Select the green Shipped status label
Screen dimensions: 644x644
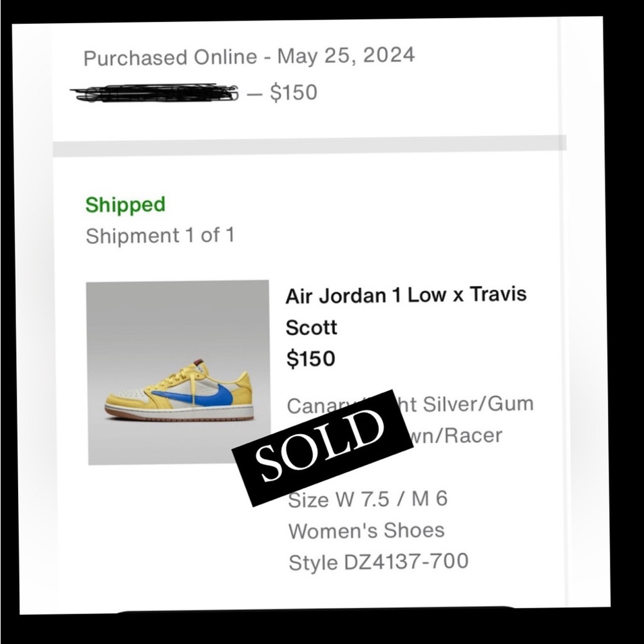(x=126, y=205)
